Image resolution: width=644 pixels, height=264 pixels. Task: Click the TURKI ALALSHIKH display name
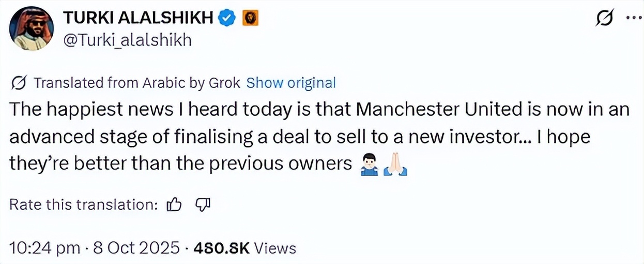point(139,18)
